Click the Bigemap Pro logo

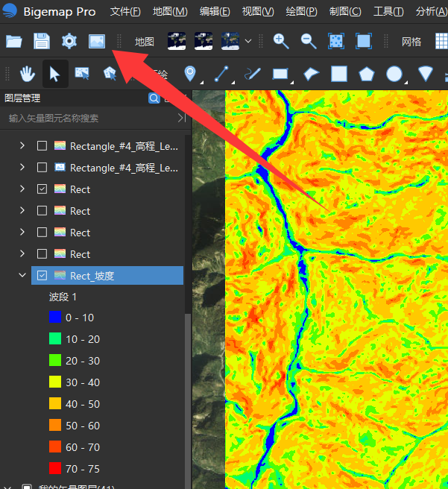10,11
